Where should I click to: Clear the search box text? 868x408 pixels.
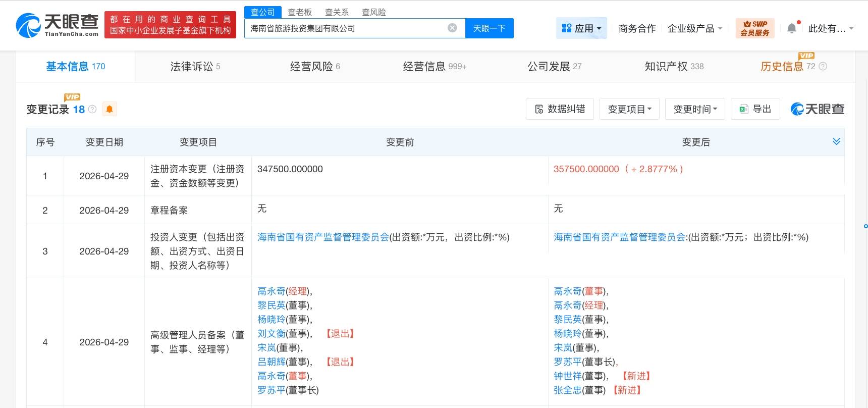point(453,28)
